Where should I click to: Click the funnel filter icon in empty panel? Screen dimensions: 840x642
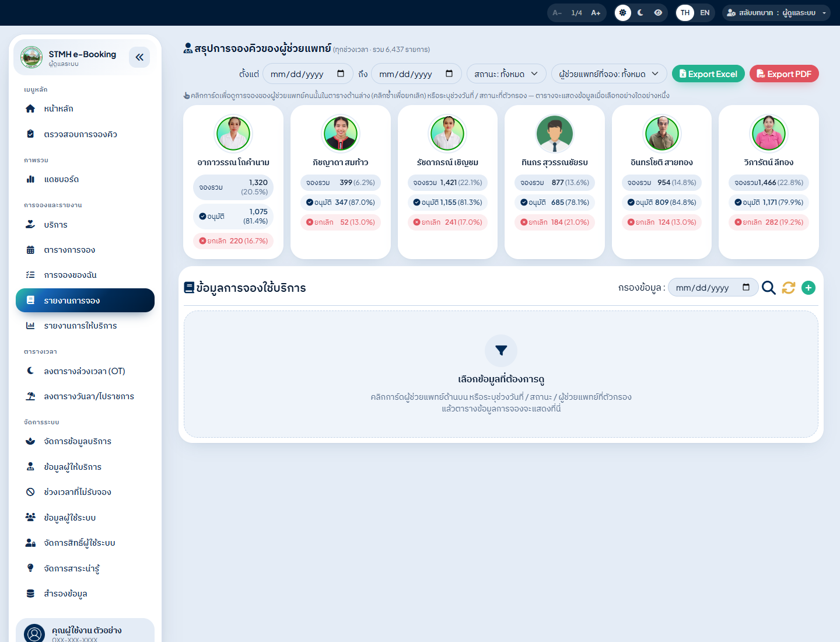pyautogui.click(x=501, y=351)
